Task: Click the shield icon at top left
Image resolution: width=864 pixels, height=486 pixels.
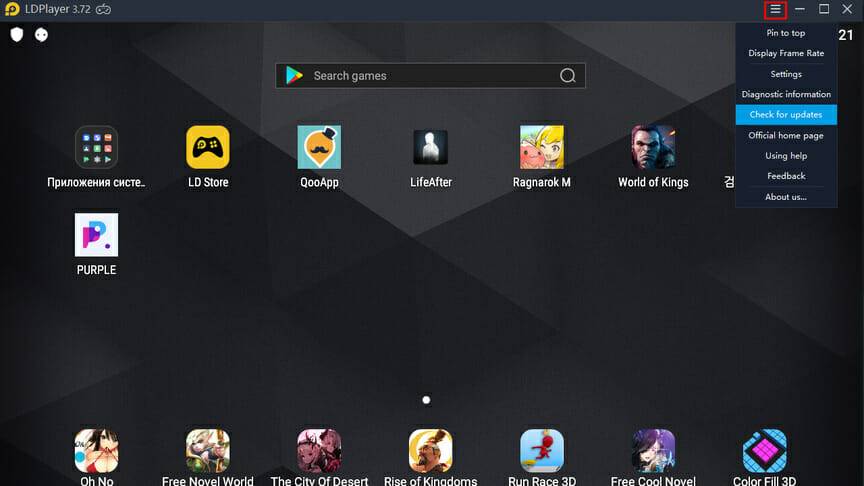Action: (x=17, y=35)
